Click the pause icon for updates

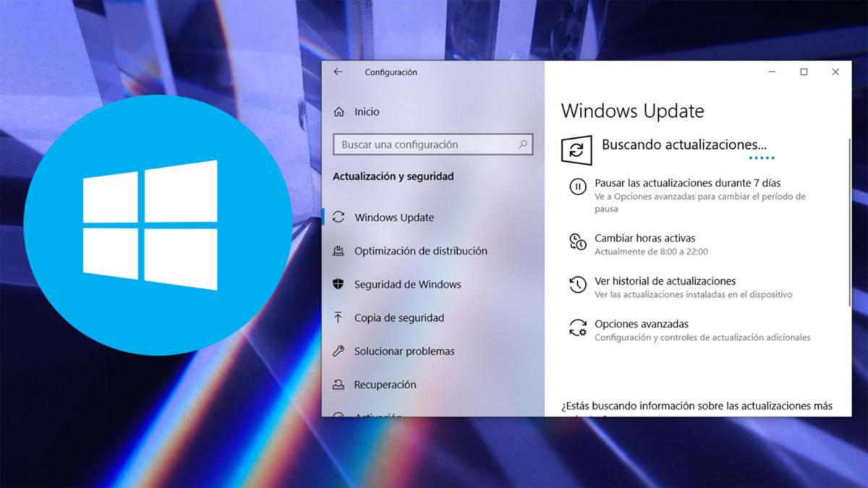pyautogui.click(x=577, y=187)
